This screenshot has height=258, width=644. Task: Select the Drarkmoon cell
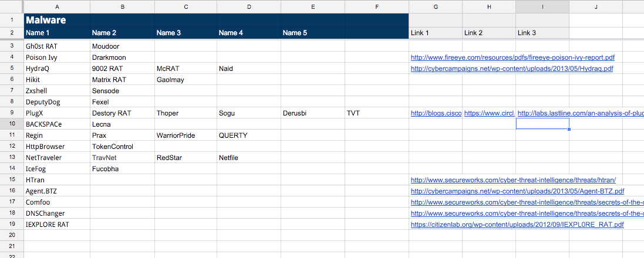122,58
